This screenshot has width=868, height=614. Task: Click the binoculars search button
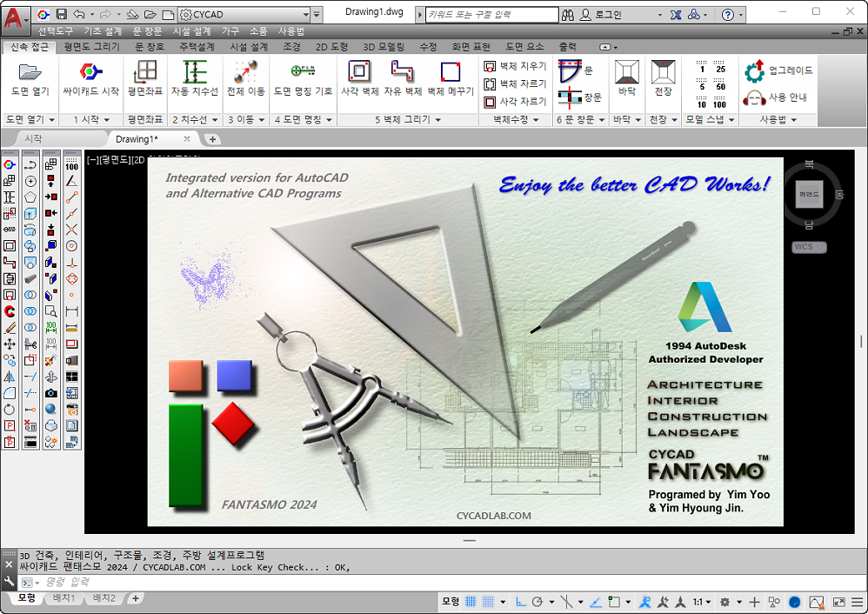pyautogui.click(x=567, y=15)
